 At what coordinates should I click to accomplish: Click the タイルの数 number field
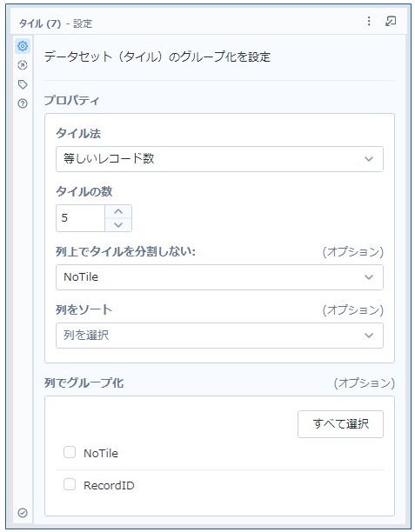[x=81, y=218]
